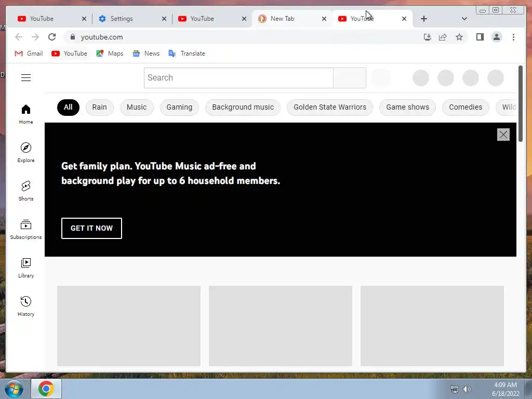Click the GET IT NOW button
The image size is (532, 399).
pyautogui.click(x=91, y=229)
